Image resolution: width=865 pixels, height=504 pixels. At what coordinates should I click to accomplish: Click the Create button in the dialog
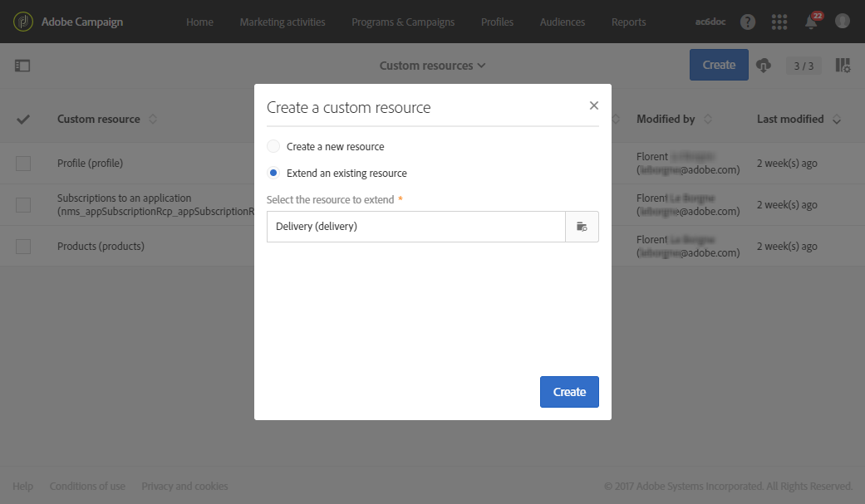569,392
